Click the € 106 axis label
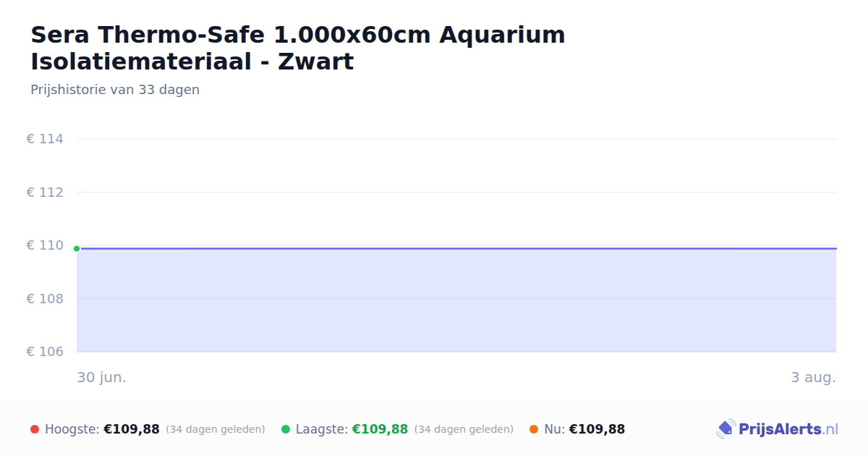Screen dimensions: 868x456 [45, 352]
